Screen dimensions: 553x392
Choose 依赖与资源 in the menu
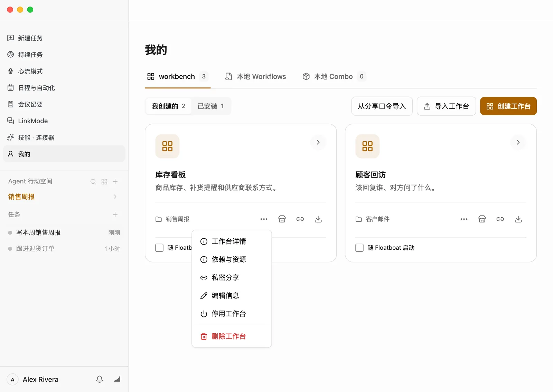point(232,259)
